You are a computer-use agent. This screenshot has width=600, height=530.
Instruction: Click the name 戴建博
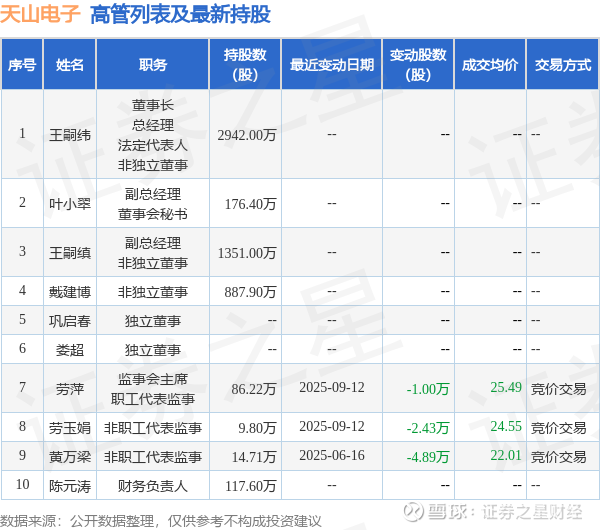pos(70,292)
